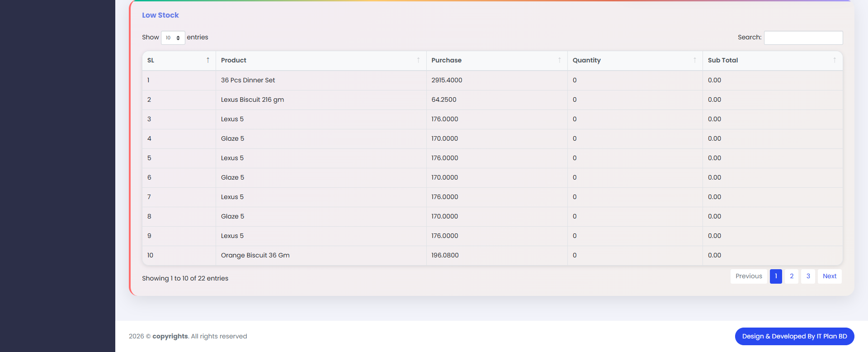Click the Purchase column sort arrow
The height and width of the screenshot is (352, 868).
coord(559,60)
